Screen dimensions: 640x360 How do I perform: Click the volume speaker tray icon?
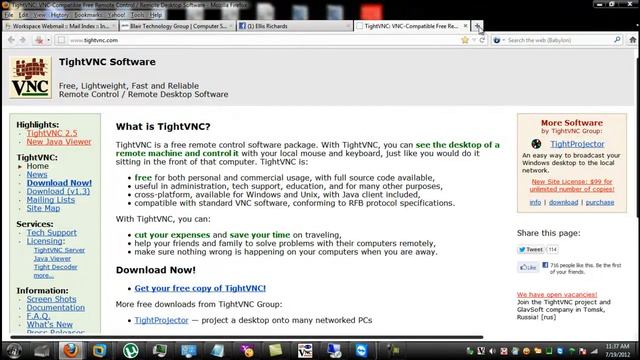493,351
